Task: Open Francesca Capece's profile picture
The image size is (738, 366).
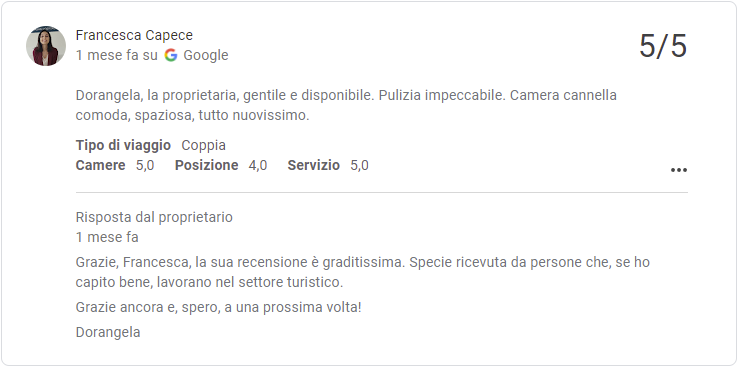Action: pyautogui.click(x=46, y=46)
